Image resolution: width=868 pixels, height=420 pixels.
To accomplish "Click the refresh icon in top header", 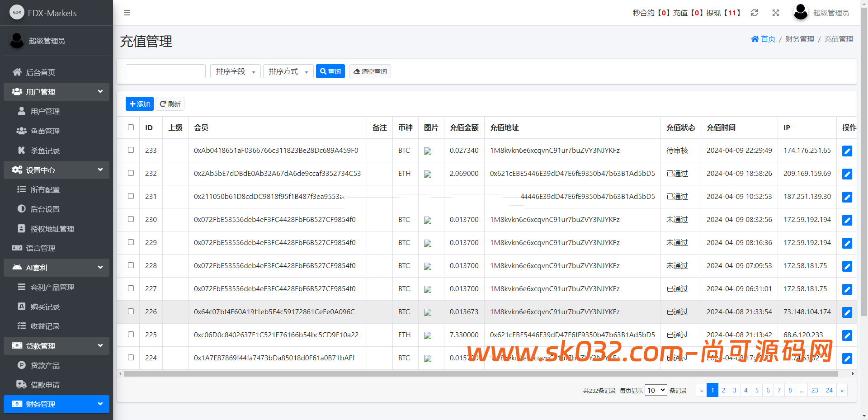I will click(754, 13).
